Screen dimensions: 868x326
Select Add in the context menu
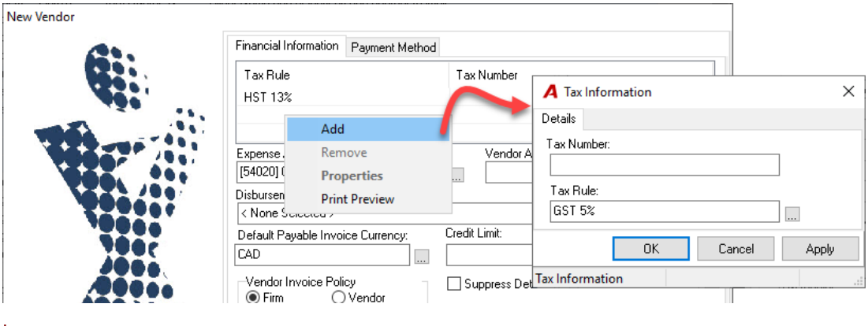click(368, 129)
